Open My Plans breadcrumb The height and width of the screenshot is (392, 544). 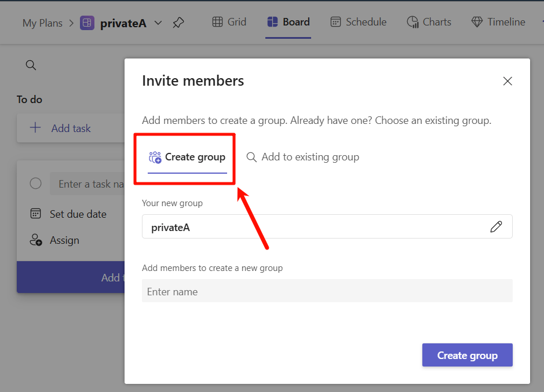click(42, 22)
